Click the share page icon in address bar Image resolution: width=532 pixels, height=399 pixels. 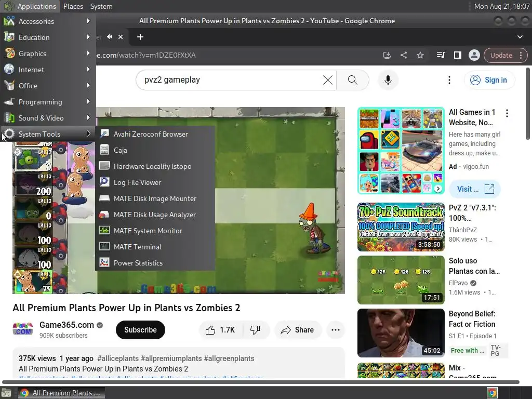(403, 55)
